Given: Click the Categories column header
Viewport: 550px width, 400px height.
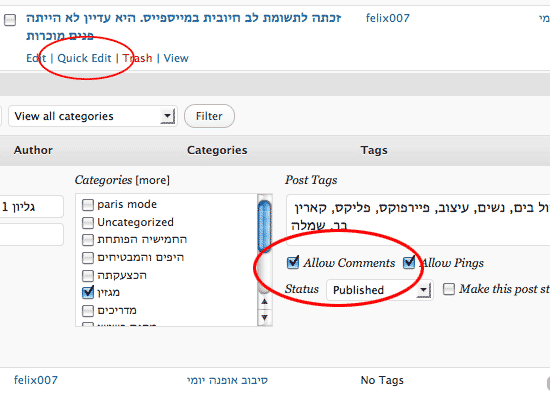Looking at the screenshot, I should [x=217, y=150].
